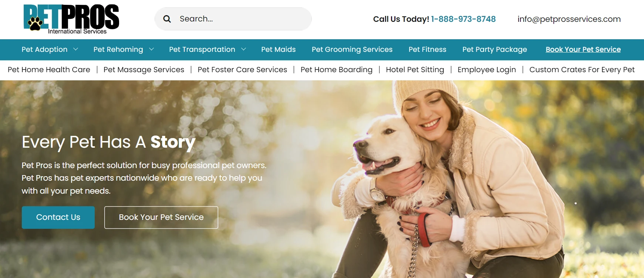Click the magnifying glass search icon
Screen dimensions: 644x278
[x=167, y=19]
